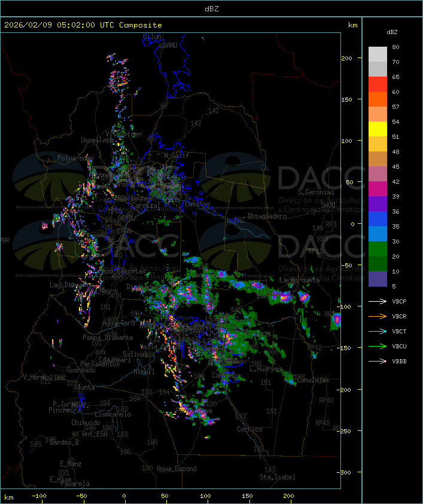
Task: Select the slate purple 5–10 dBZ swatch
Action: click(378, 279)
